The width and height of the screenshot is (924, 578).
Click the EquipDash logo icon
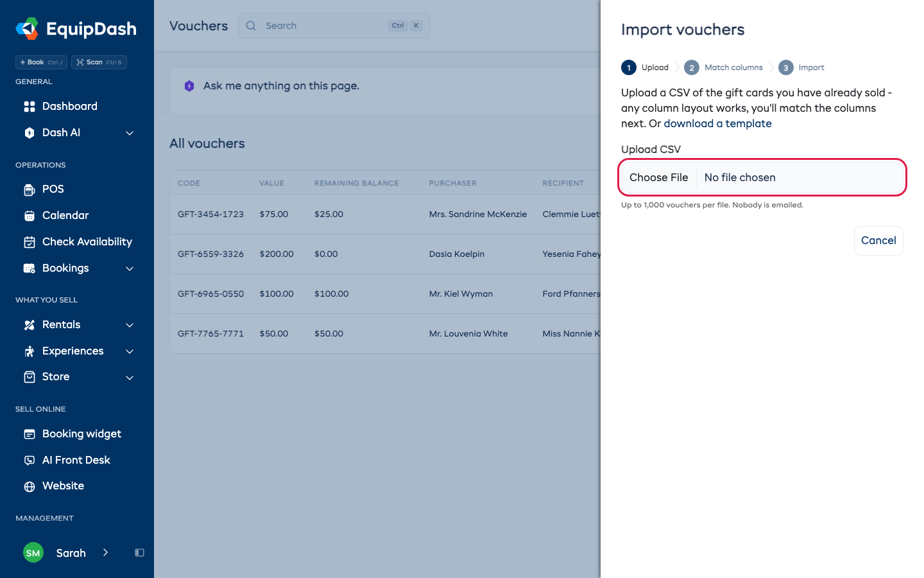(x=27, y=28)
